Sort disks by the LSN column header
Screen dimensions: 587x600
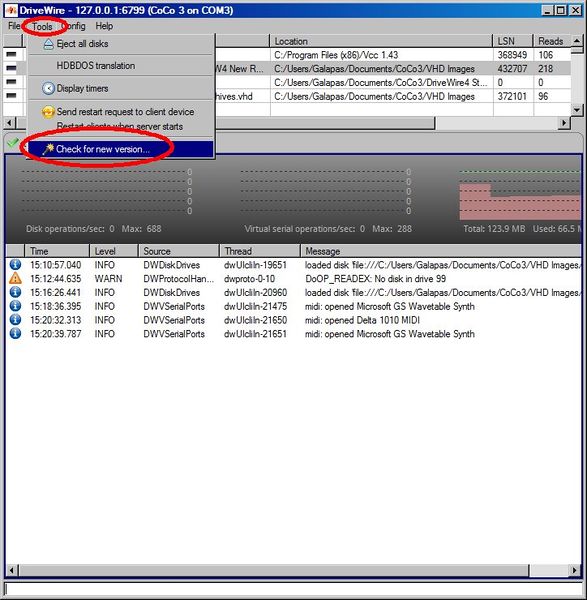tap(513, 41)
